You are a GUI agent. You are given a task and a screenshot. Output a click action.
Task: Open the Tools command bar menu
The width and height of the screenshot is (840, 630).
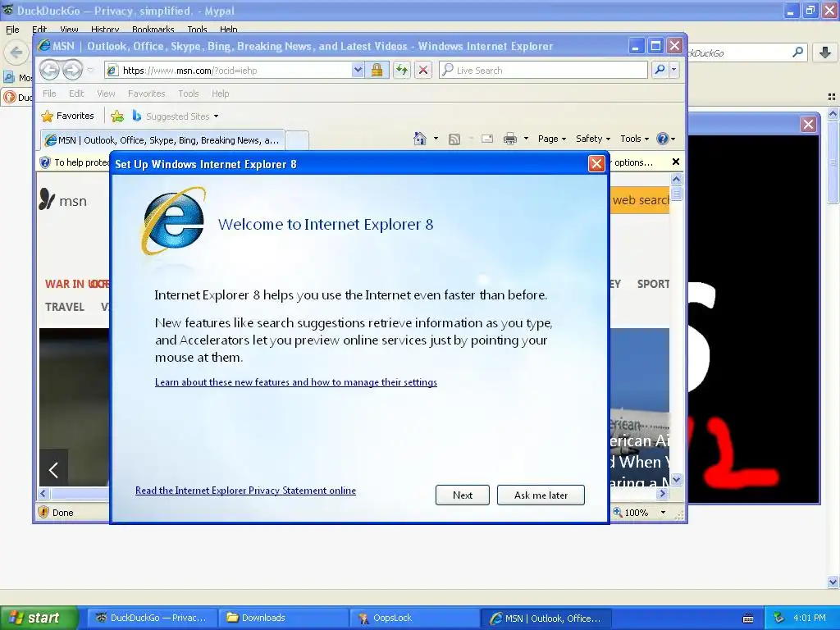click(634, 139)
